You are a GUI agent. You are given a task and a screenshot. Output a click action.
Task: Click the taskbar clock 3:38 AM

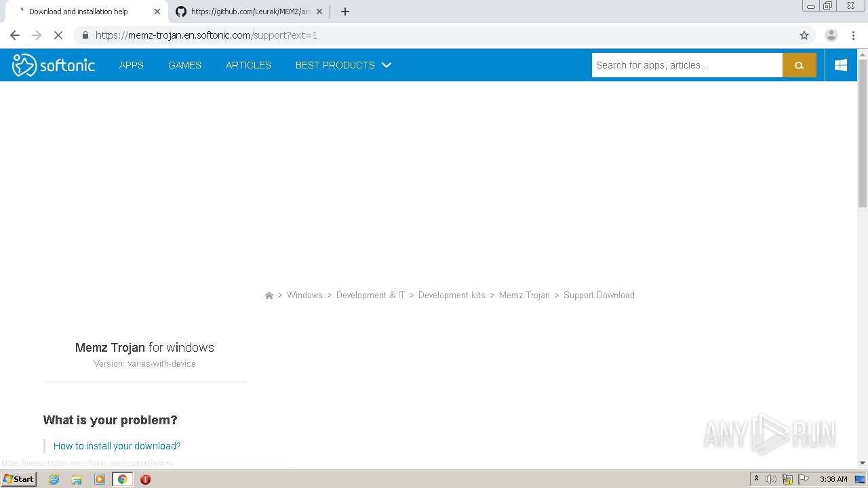pyautogui.click(x=833, y=479)
